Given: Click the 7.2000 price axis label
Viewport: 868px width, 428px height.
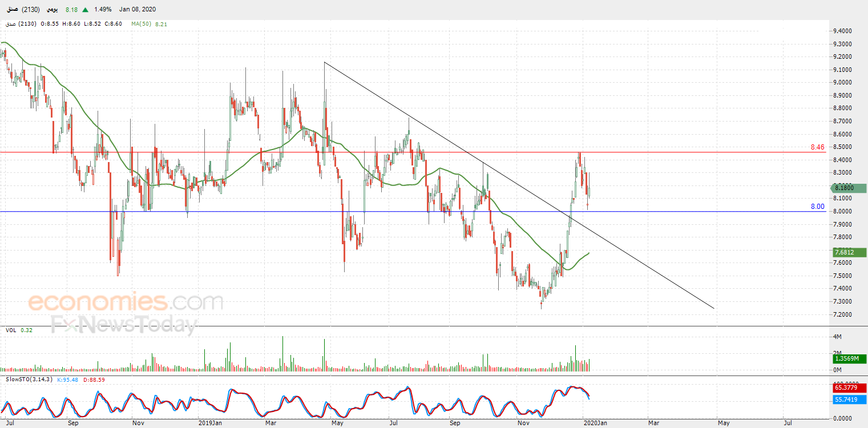Looking at the screenshot, I should pyautogui.click(x=843, y=314).
